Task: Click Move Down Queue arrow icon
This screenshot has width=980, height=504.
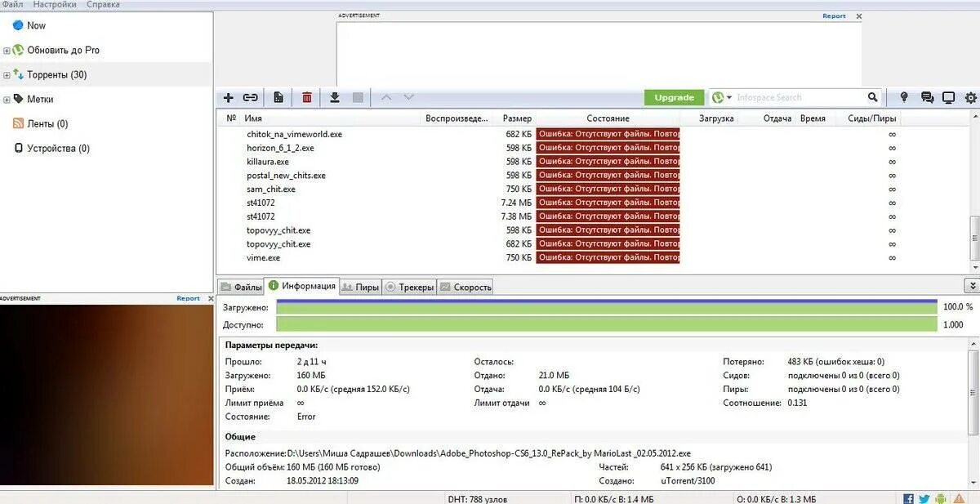Action: (408, 97)
